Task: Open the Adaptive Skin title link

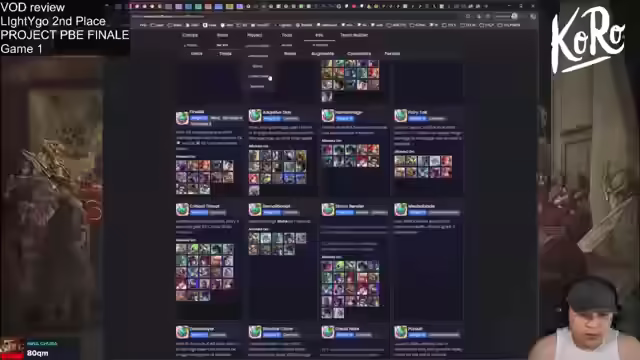Action: pos(277,112)
